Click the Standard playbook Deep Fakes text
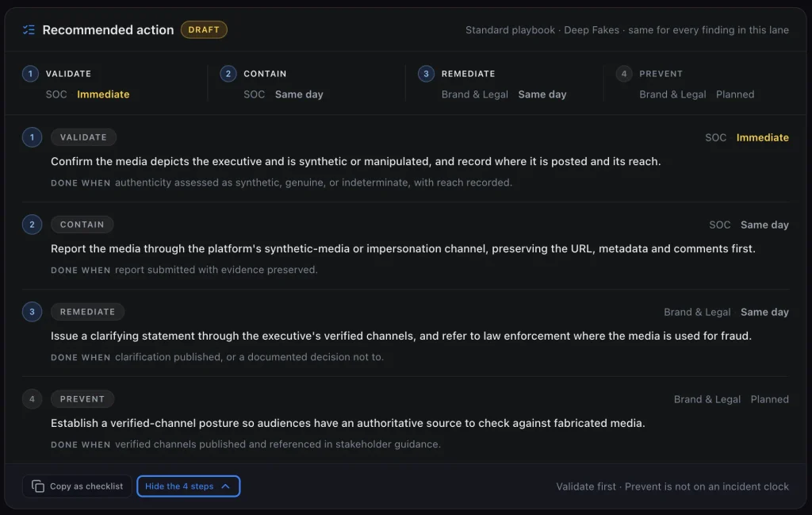This screenshot has width=812, height=515. (542, 30)
